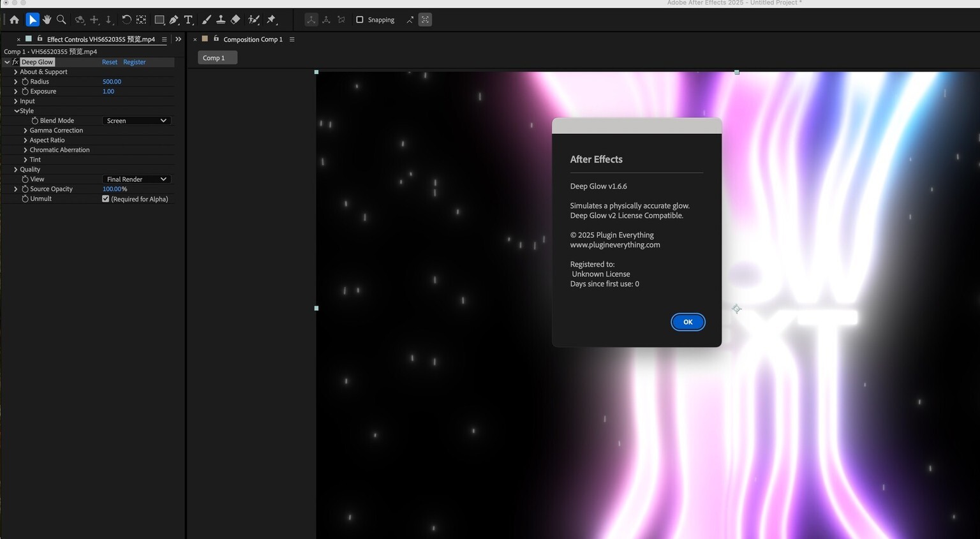The width and height of the screenshot is (980, 539).
Task: Reset the Deep Glow effect
Action: click(110, 62)
